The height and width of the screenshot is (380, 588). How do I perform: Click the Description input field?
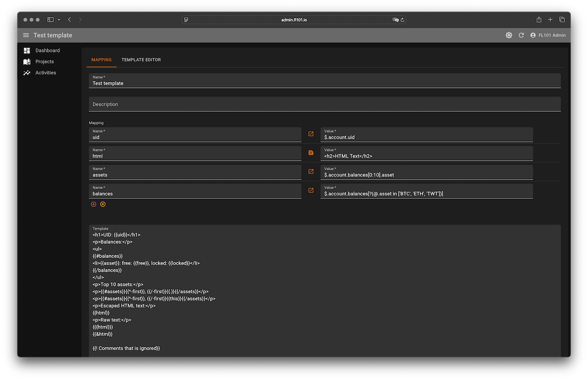[324, 104]
